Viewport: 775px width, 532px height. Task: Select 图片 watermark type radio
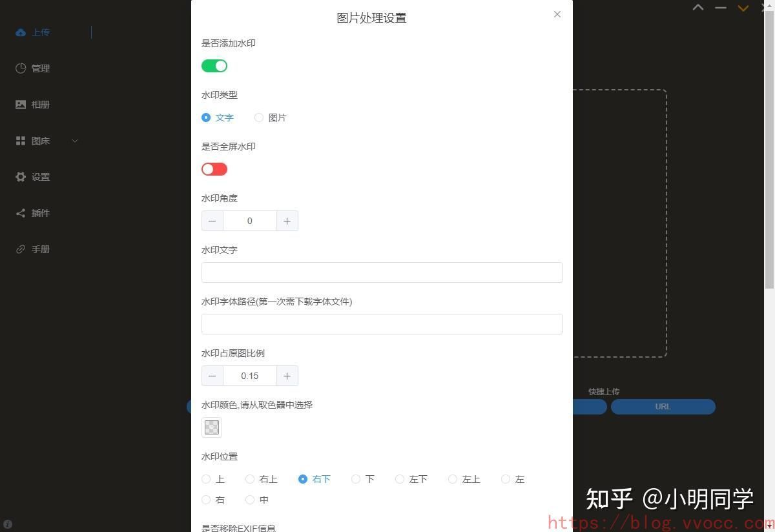pyautogui.click(x=259, y=118)
